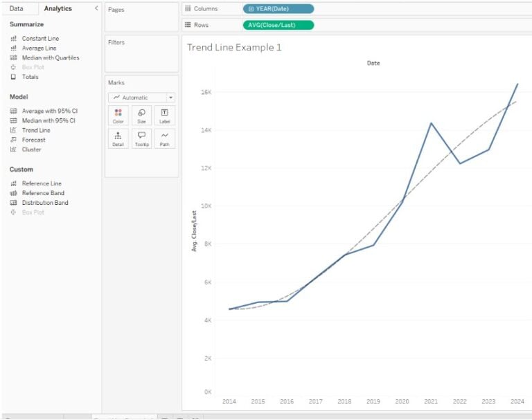Screen dimensions: 532x420
Task: Collapse the side pane with the chevron
Action: 96,8
